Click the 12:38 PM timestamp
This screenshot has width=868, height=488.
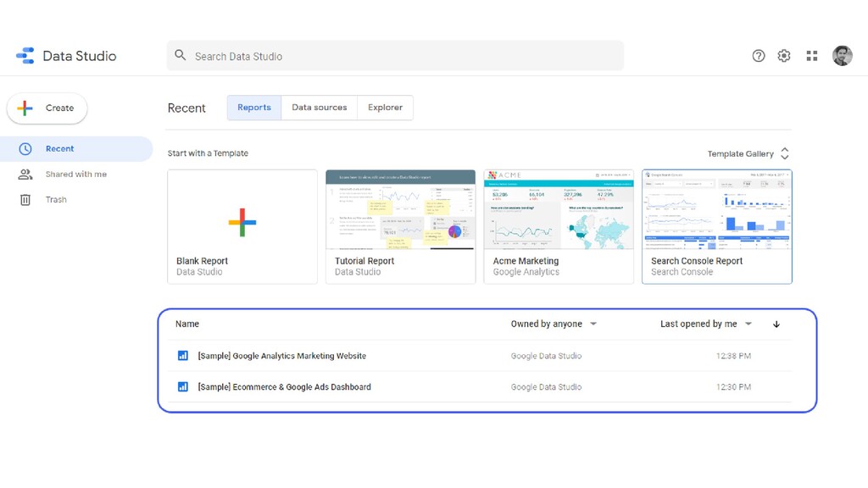pyautogui.click(x=733, y=356)
